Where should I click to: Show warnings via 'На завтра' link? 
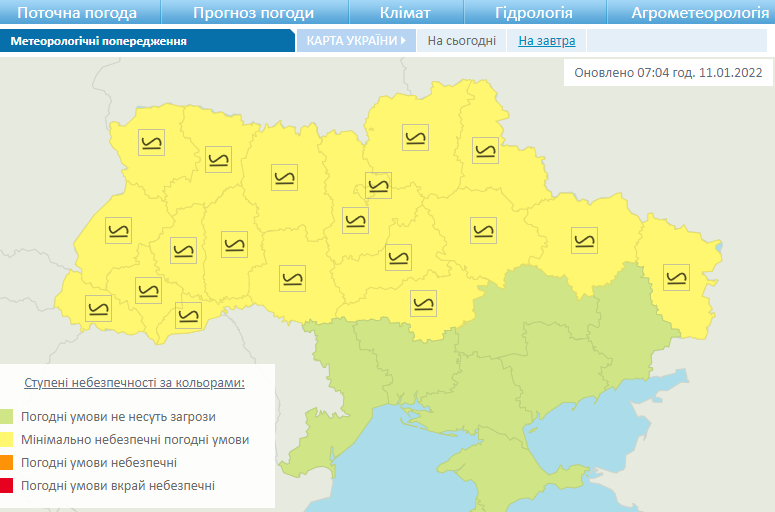point(540,41)
